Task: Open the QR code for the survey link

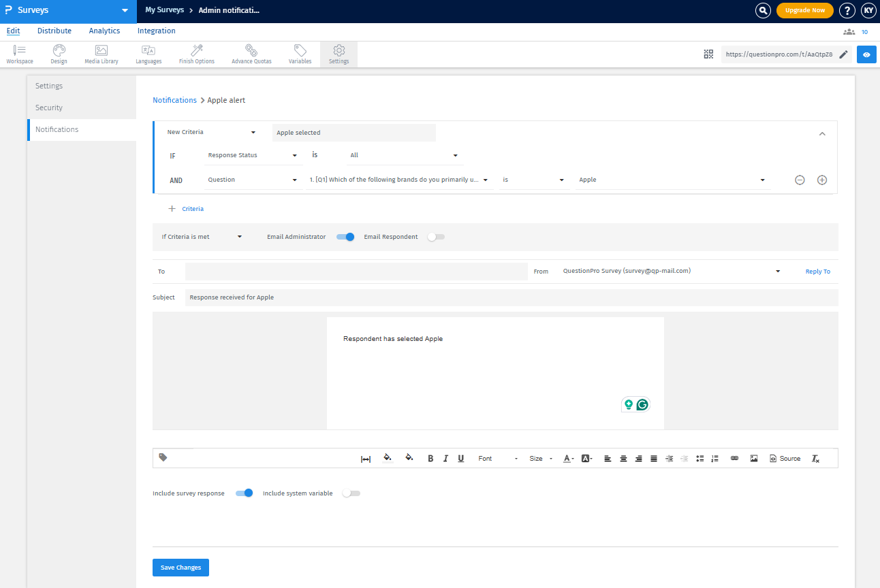Action: 708,54
